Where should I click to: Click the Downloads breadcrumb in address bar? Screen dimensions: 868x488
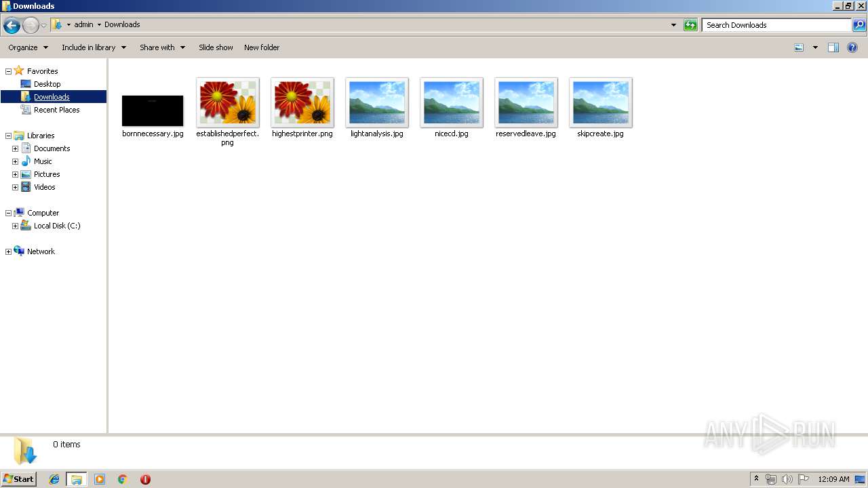pos(122,24)
